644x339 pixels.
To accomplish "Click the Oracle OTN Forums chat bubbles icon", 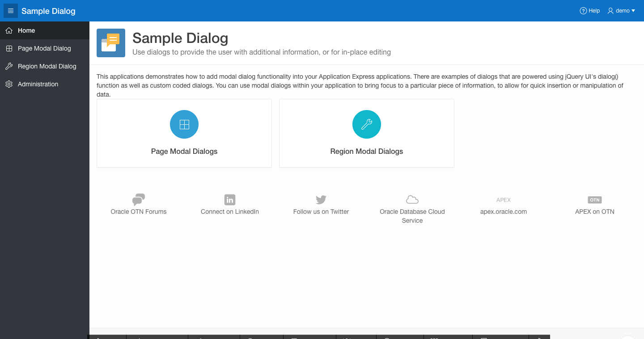I will click(139, 199).
